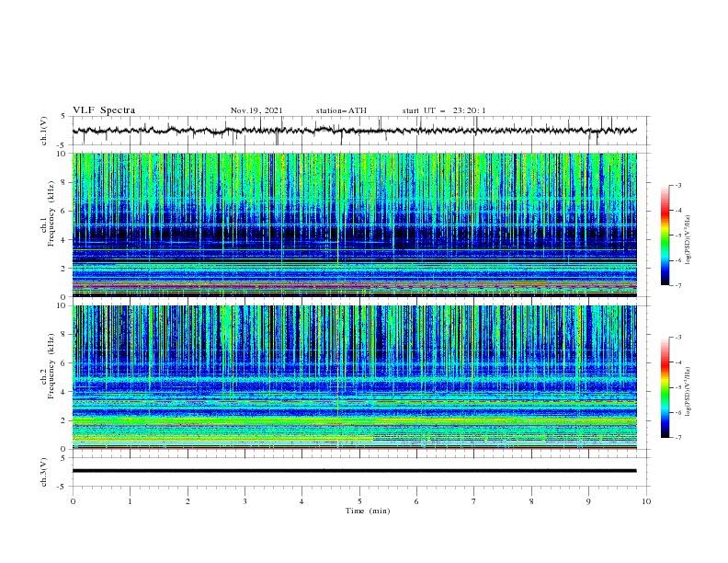This screenshot has width=728, height=563.
Task: Click the ch.2 spectrogram plot
Action: point(355,377)
